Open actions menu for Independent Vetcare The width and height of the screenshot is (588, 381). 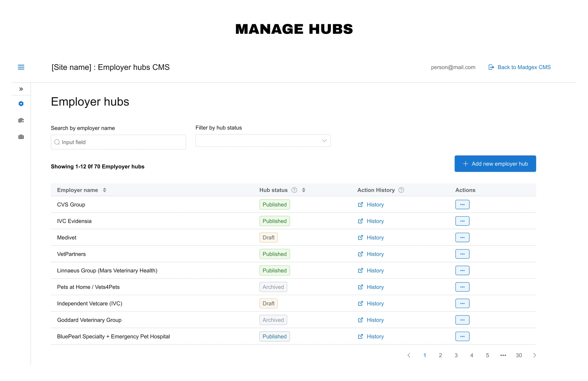462,303
